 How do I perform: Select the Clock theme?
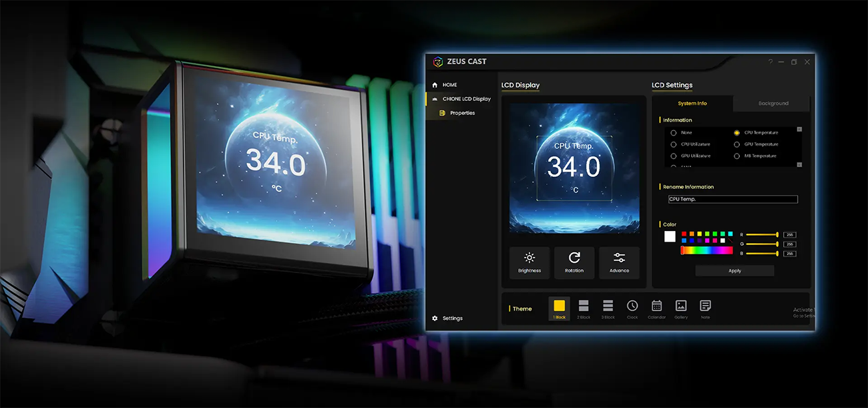click(x=632, y=309)
